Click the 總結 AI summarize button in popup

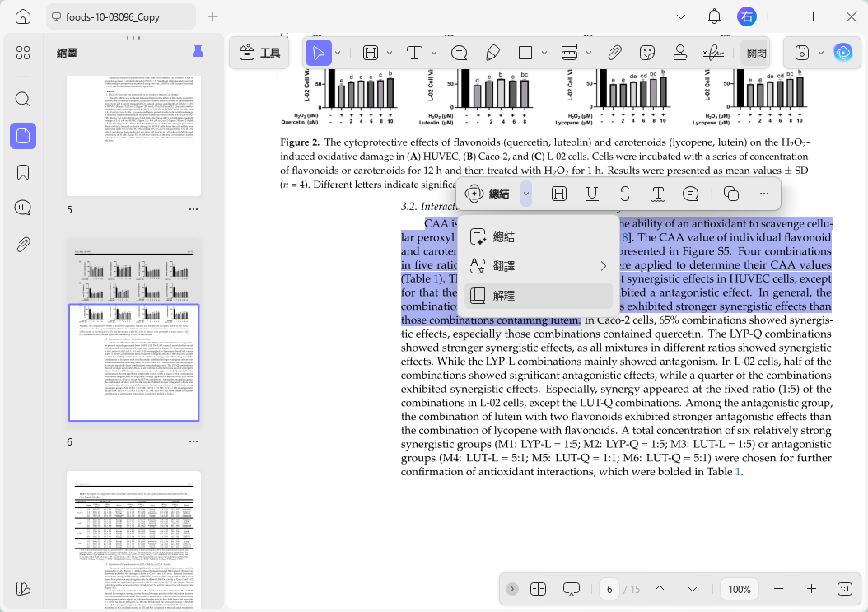click(488, 194)
